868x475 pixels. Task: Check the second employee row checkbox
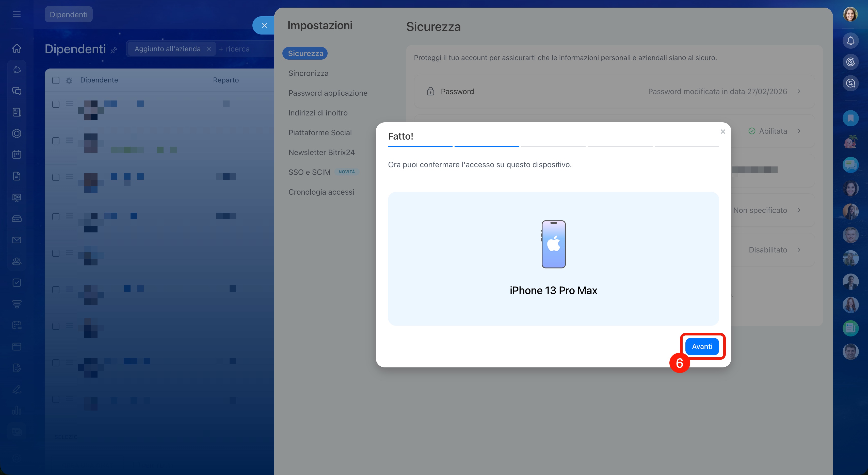(56, 141)
